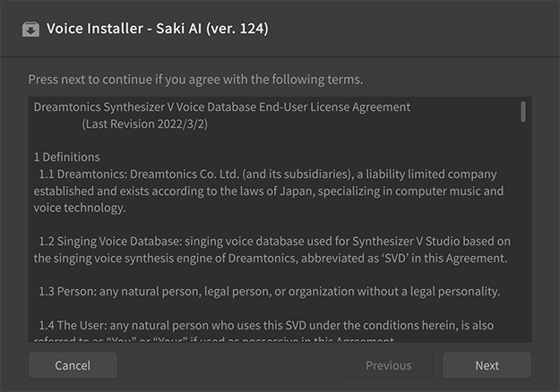Click the line mentioning 'SVD' abbreviation
The width and height of the screenshot is (560, 392).
click(271, 258)
